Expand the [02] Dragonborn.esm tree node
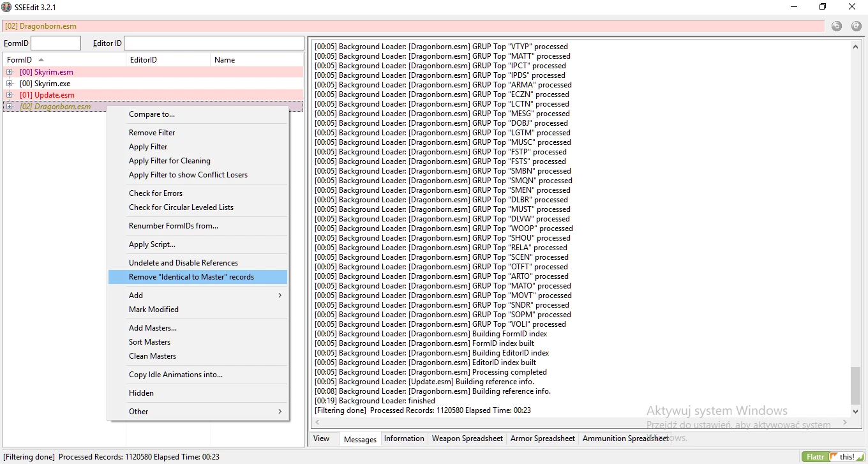 tap(9, 107)
